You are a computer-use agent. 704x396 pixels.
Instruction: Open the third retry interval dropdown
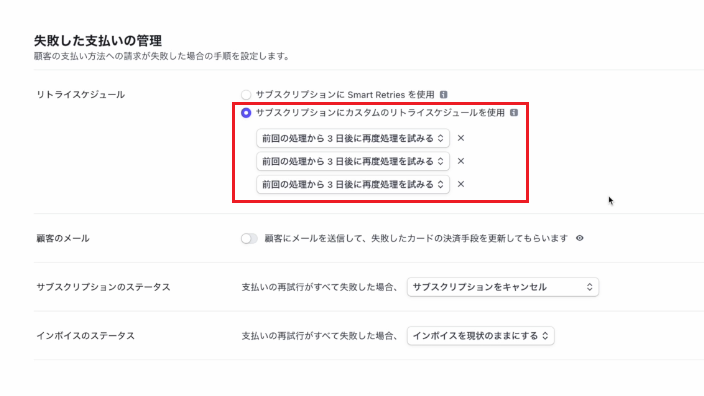click(x=353, y=184)
